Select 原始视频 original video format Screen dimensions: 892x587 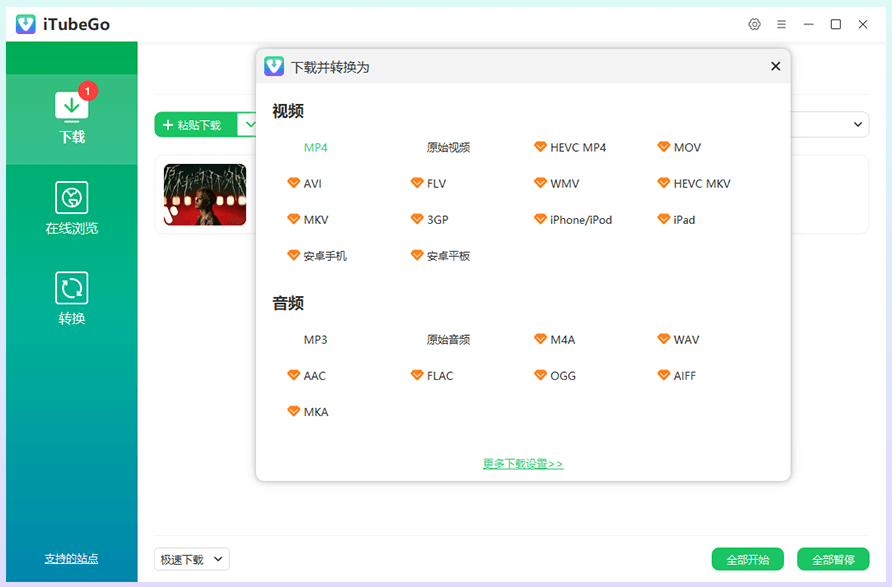tap(448, 147)
